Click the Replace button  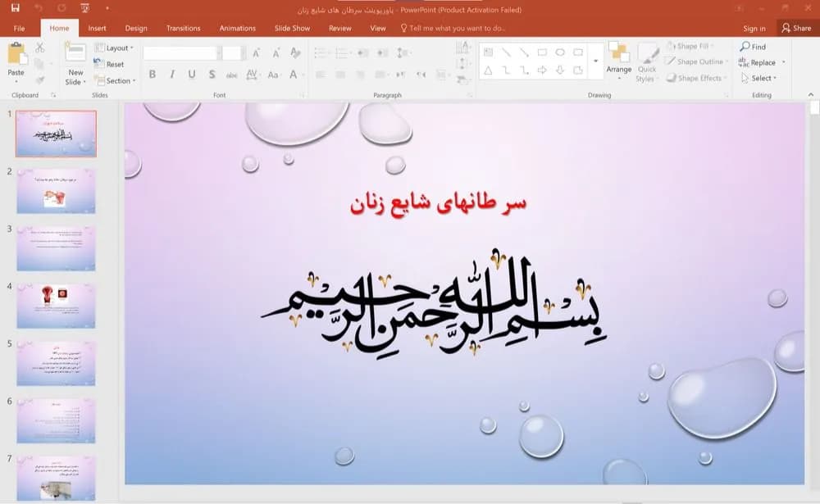758,62
